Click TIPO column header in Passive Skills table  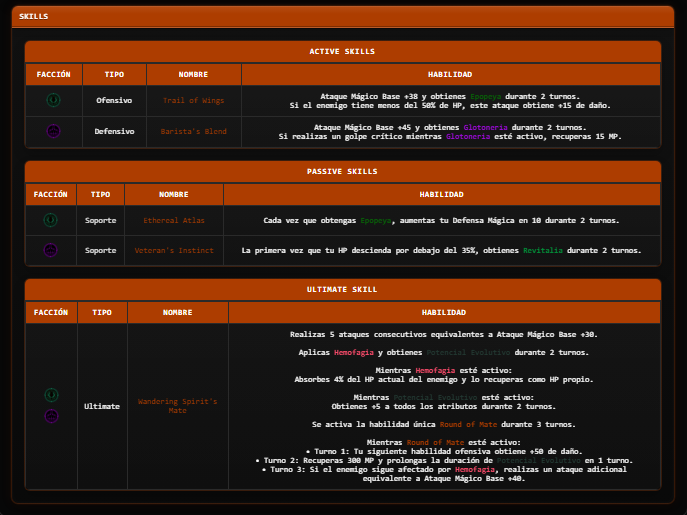(x=100, y=194)
